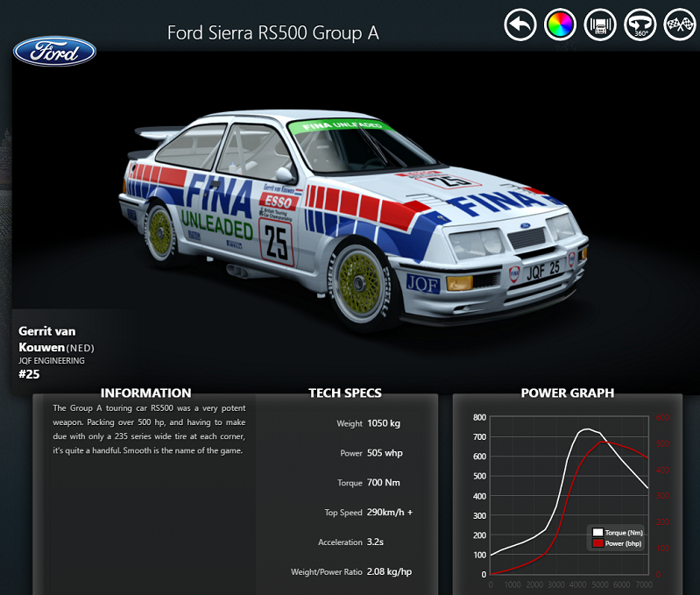
Task: Click the JQF ENGINEERING team label
Action: coord(52,361)
